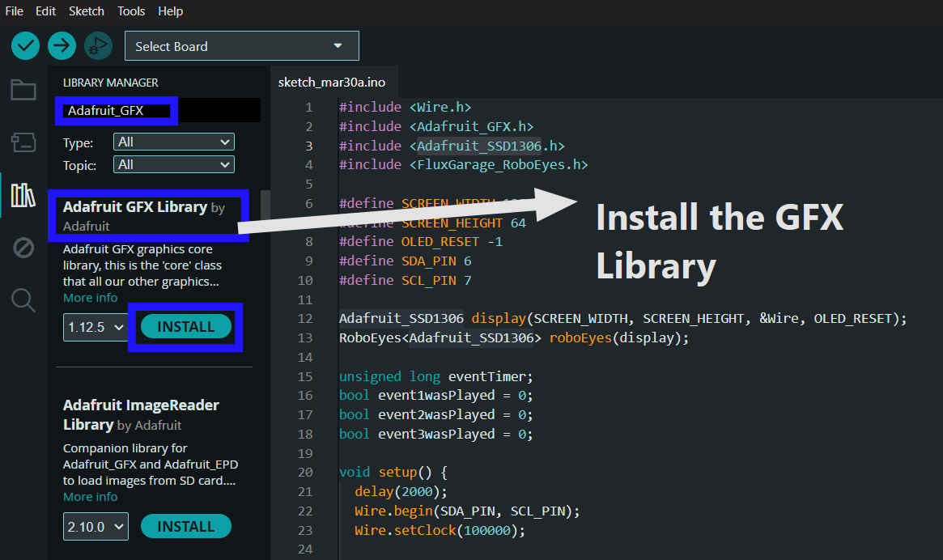Open the Select Board dropdown
Viewport: 943px width, 560px height.
pyautogui.click(x=242, y=46)
